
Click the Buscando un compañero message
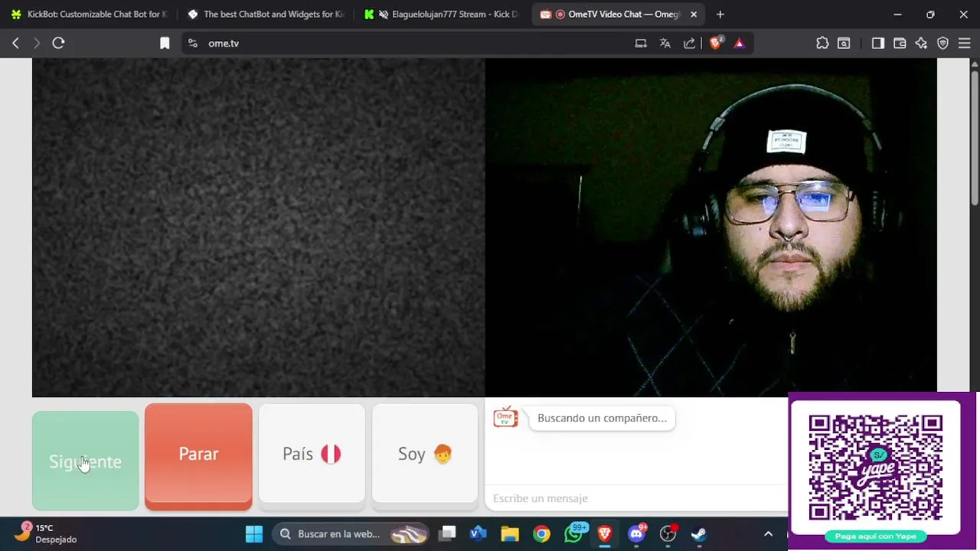(x=602, y=418)
